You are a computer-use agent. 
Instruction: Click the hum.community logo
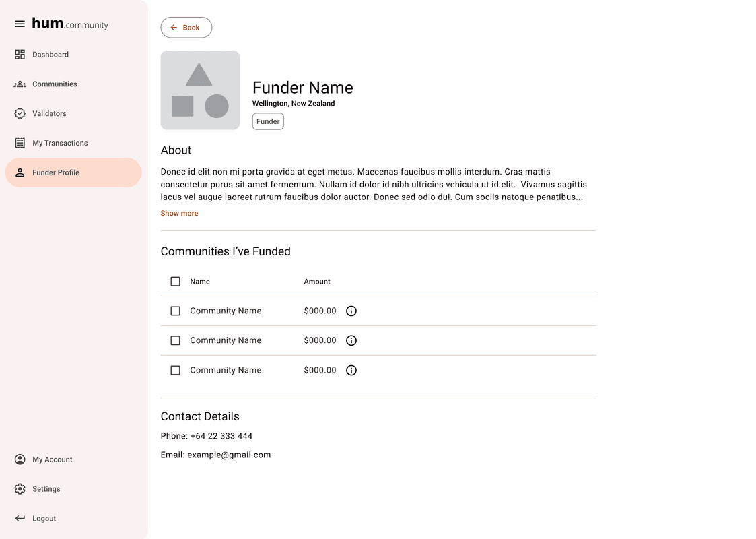pyautogui.click(x=71, y=23)
